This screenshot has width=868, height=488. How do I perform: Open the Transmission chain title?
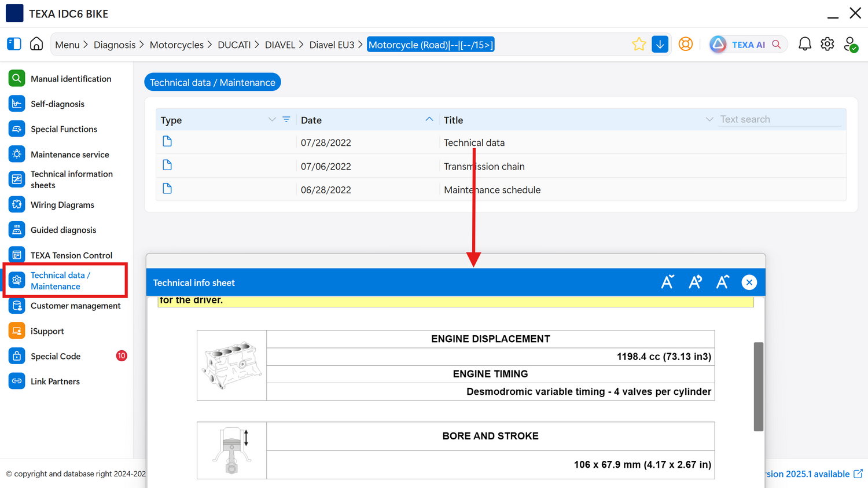point(484,166)
